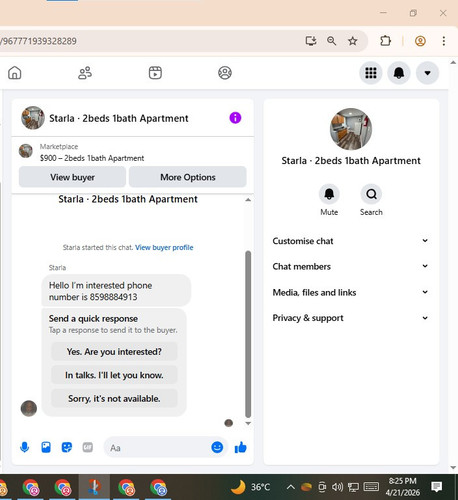Mute the conversation with bell icon

(329, 194)
